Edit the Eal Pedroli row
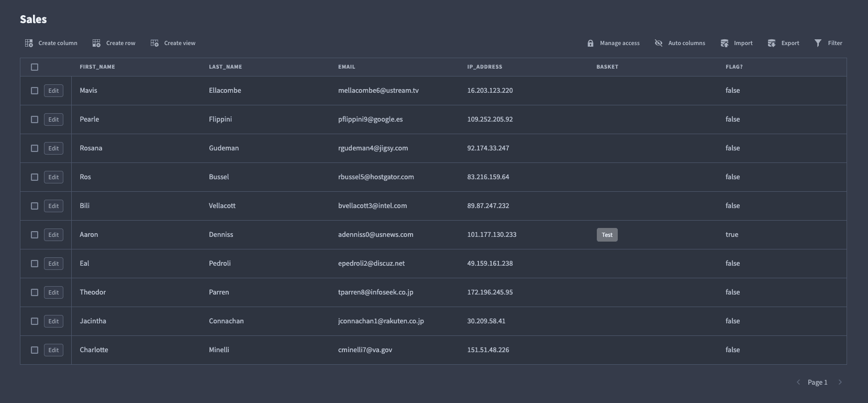The image size is (868, 403). click(x=53, y=264)
